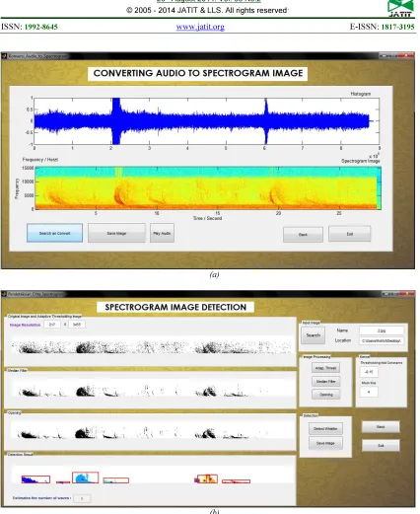Click Exit in the spectrogram detection window
The image size is (420, 514).
(x=381, y=446)
